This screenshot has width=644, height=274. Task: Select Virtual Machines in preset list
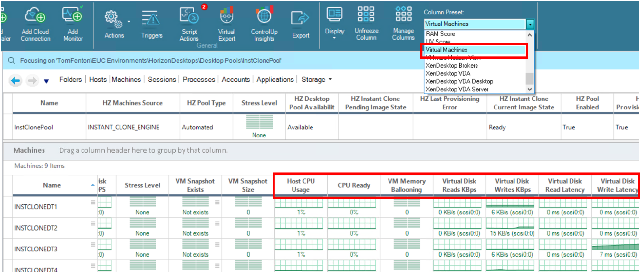(474, 50)
